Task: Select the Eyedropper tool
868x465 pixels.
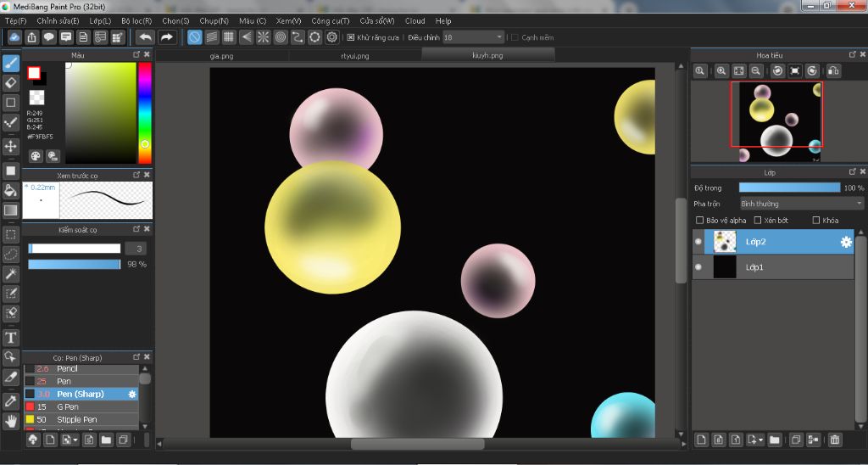Action: tap(10, 401)
